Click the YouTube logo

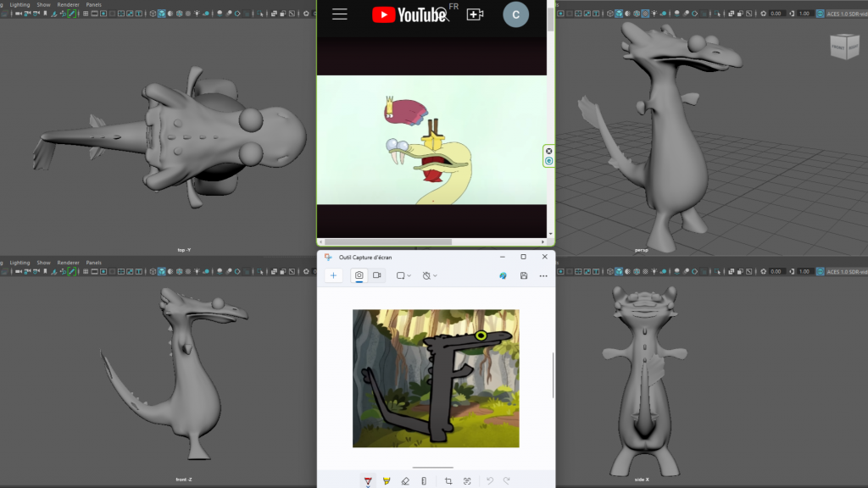click(409, 14)
